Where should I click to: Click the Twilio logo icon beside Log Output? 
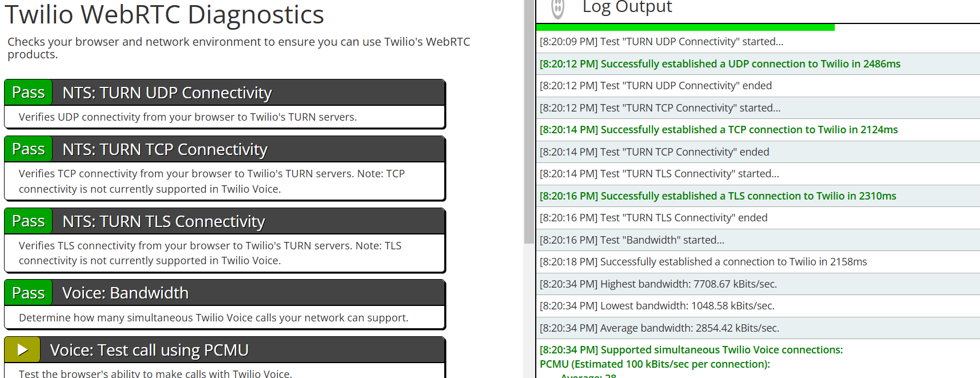558,8
